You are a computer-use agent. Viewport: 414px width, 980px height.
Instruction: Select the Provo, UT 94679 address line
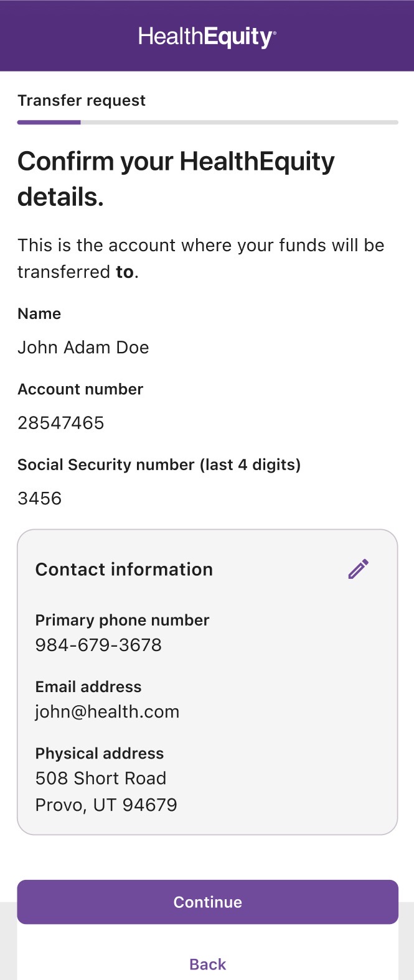point(106,805)
